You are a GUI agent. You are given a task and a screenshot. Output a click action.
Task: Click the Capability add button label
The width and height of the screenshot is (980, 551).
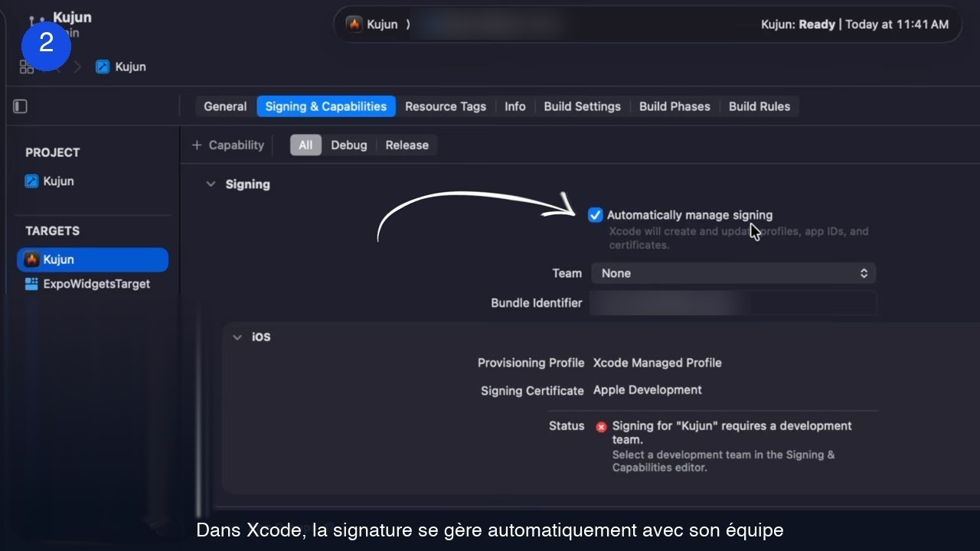pos(237,145)
